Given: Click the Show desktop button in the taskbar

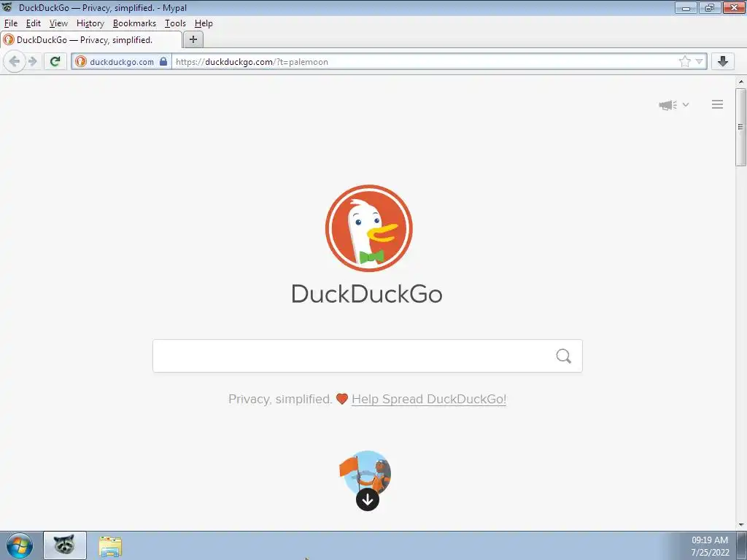Looking at the screenshot, I should tap(742, 545).
